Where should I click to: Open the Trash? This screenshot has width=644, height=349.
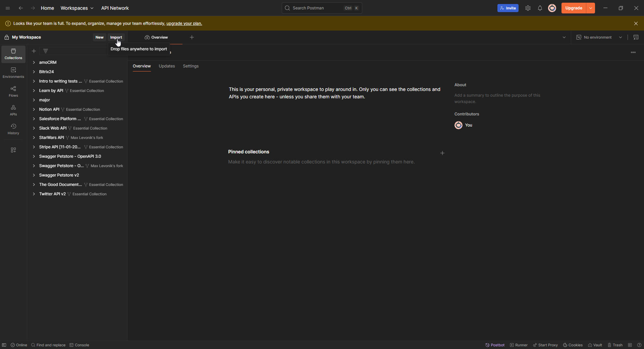coord(615,345)
